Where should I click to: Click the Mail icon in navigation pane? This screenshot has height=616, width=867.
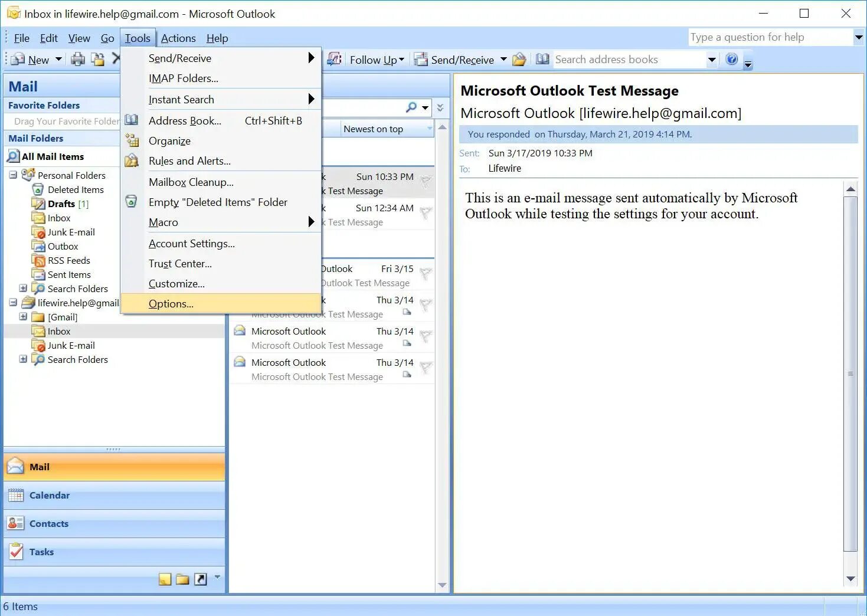[15, 466]
